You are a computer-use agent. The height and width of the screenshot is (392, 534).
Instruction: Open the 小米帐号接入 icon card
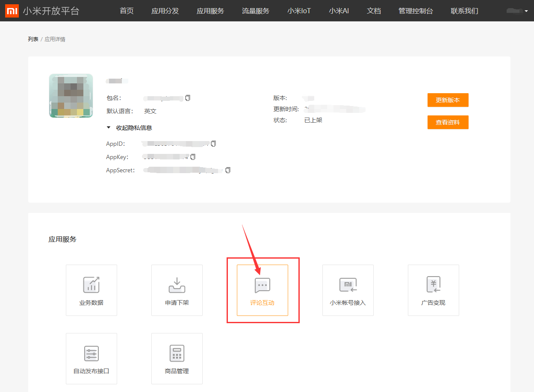pos(348,290)
